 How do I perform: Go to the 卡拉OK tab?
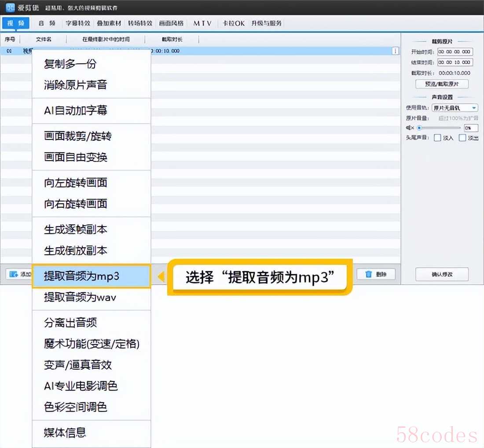pos(234,23)
